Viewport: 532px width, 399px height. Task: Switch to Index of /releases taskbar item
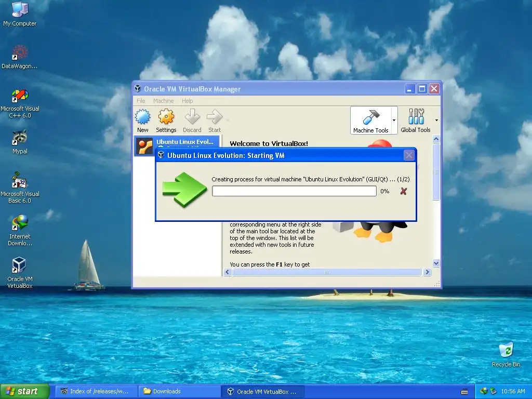96,391
